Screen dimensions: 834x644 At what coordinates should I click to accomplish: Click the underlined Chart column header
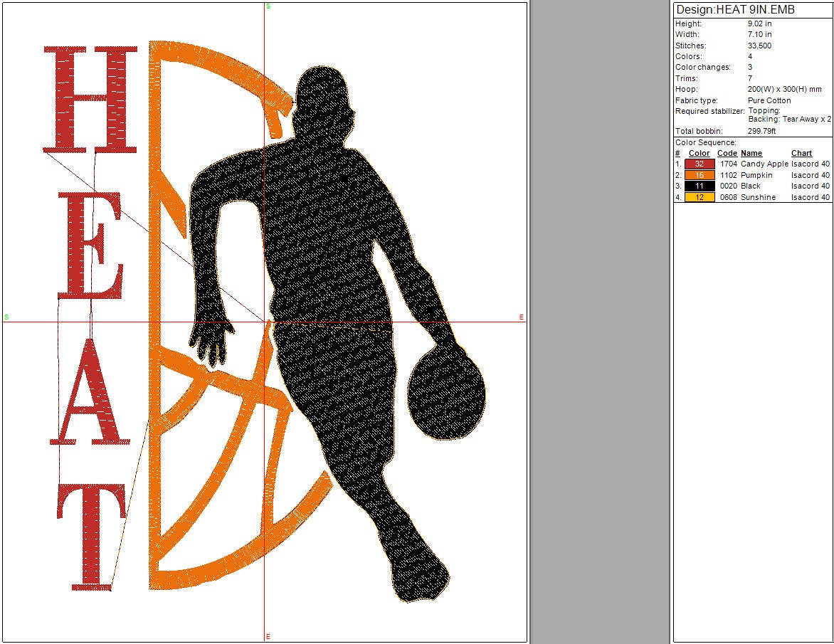(801, 153)
